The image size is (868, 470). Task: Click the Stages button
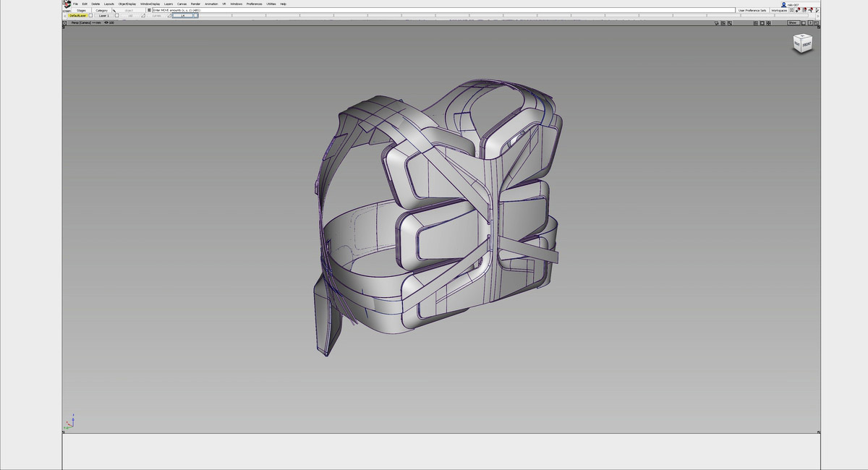82,10
